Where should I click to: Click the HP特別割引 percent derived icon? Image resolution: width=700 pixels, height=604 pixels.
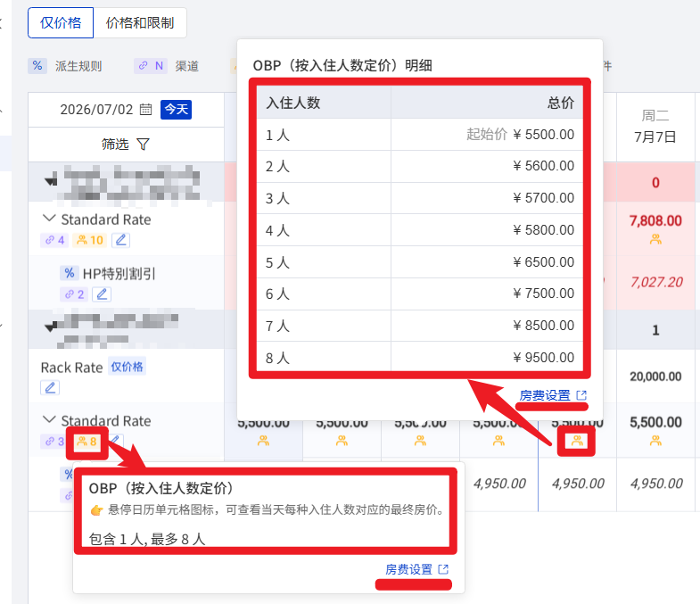(x=70, y=273)
